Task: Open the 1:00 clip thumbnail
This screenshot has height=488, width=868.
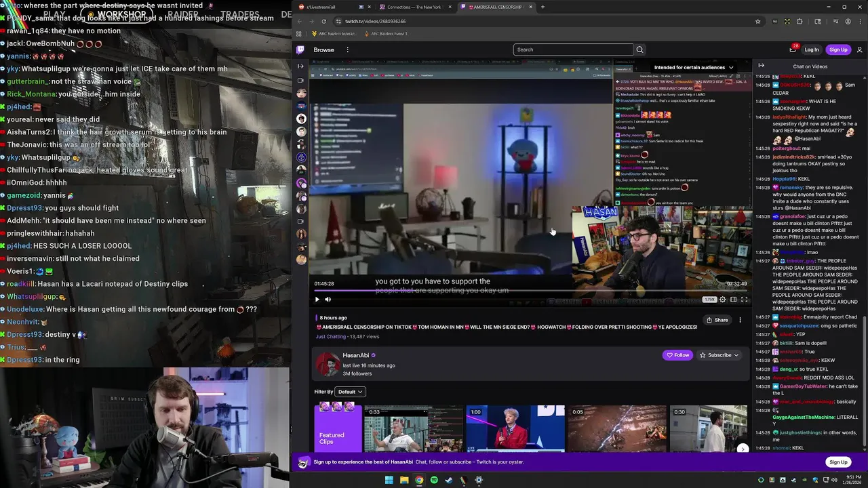Action: [x=515, y=428]
